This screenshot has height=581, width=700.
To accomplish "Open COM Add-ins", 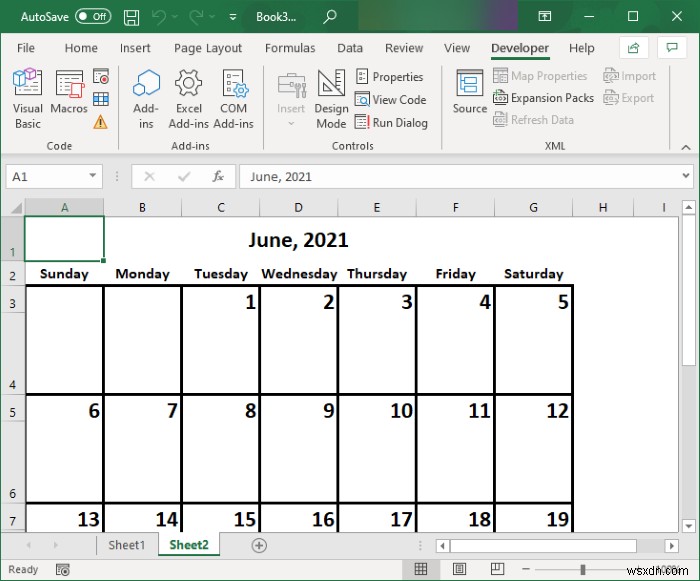I will pos(233,99).
